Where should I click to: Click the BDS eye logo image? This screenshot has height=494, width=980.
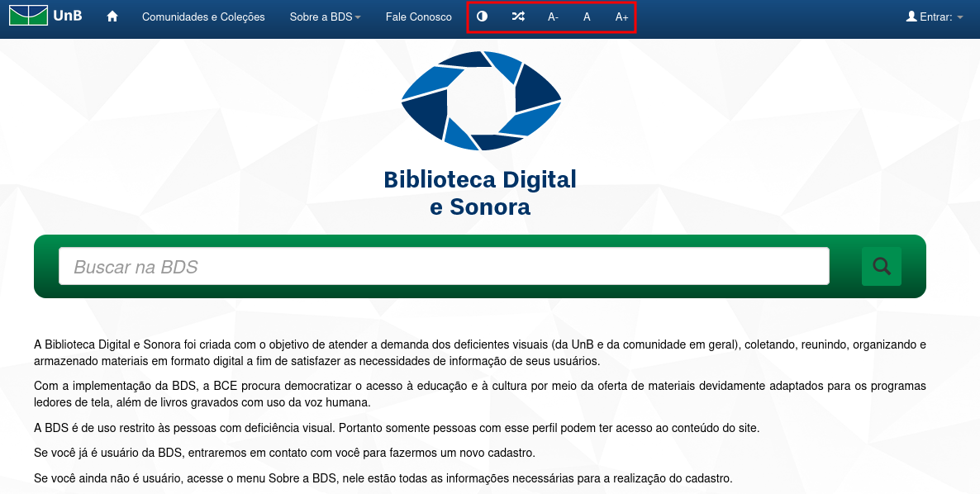point(480,100)
